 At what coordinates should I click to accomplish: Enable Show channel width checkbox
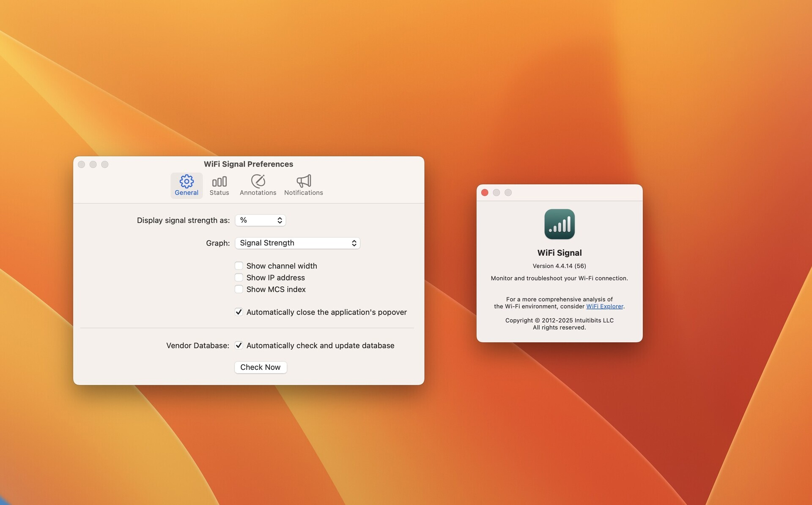pyautogui.click(x=239, y=266)
